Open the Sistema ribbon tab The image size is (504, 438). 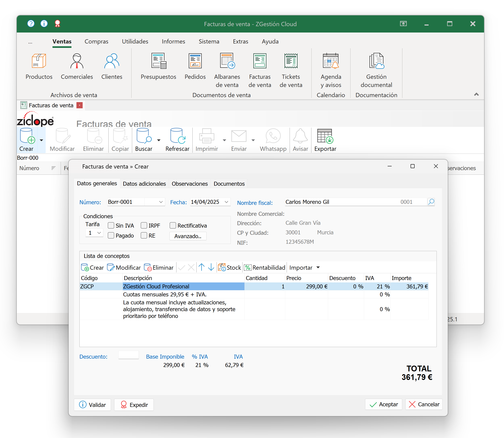click(x=209, y=41)
